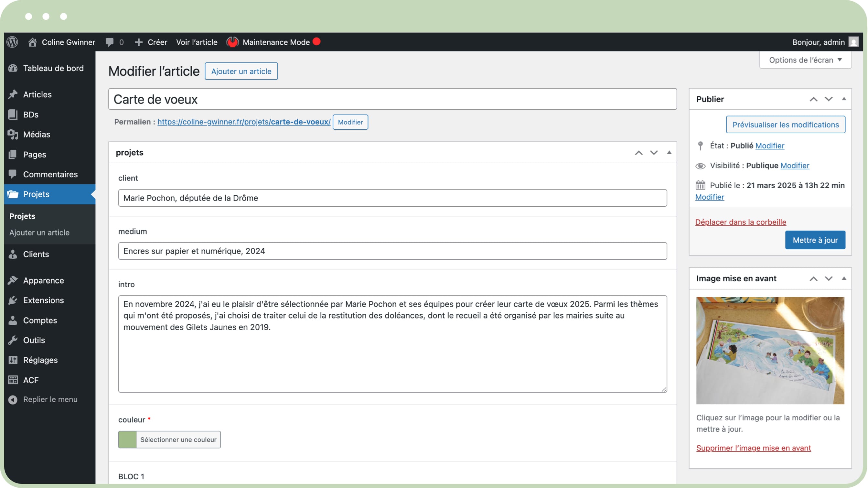Collapse the Image mise en avant panel

844,278
